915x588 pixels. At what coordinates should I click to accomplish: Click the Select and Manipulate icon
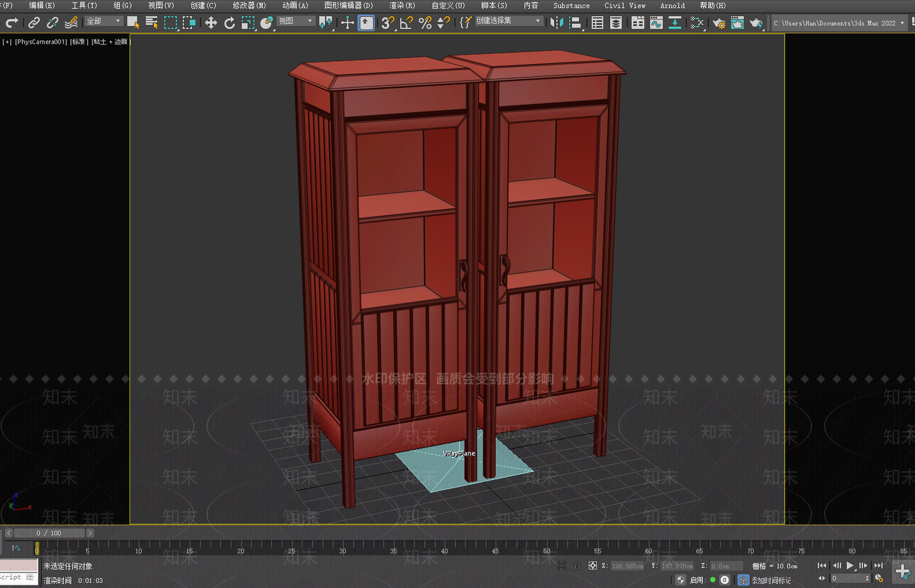[348, 23]
